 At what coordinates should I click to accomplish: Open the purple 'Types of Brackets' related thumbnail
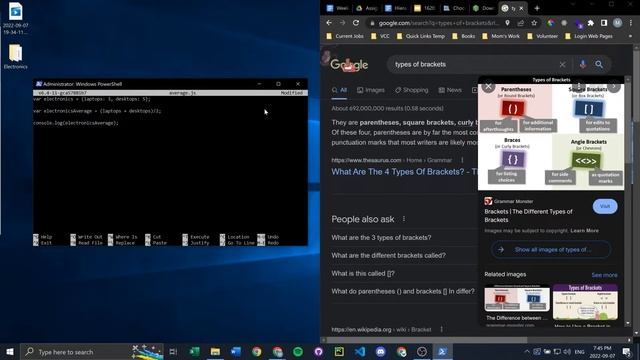point(585,303)
